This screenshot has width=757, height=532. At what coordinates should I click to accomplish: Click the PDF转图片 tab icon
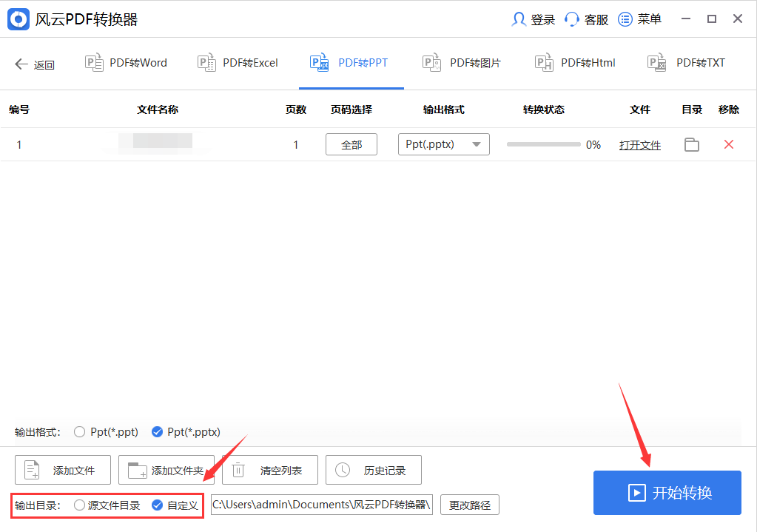(431, 63)
